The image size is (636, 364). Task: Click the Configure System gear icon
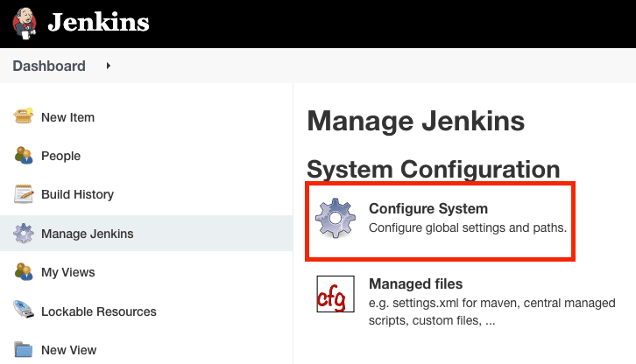click(336, 218)
